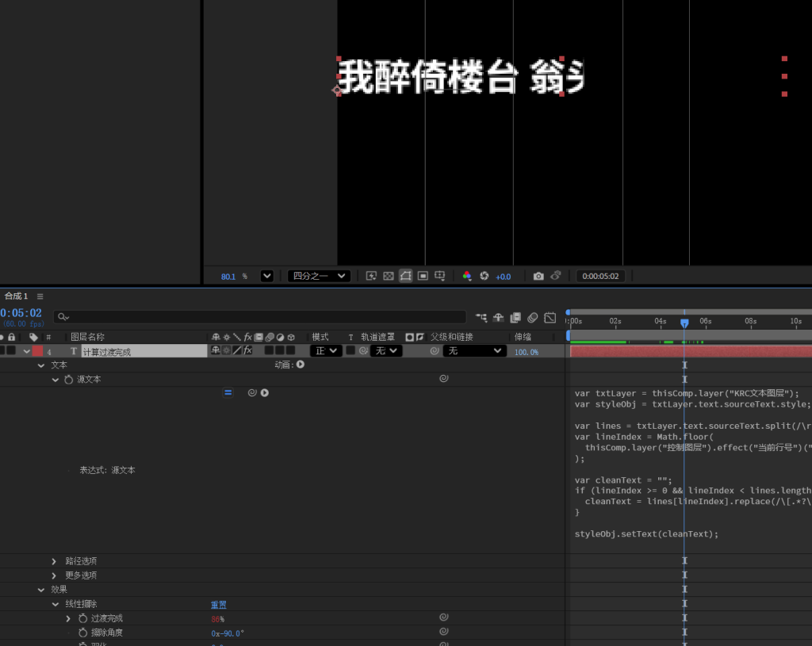Image resolution: width=812 pixels, height=646 pixels.
Task: Click the reset exposure icon
Action: click(x=484, y=276)
